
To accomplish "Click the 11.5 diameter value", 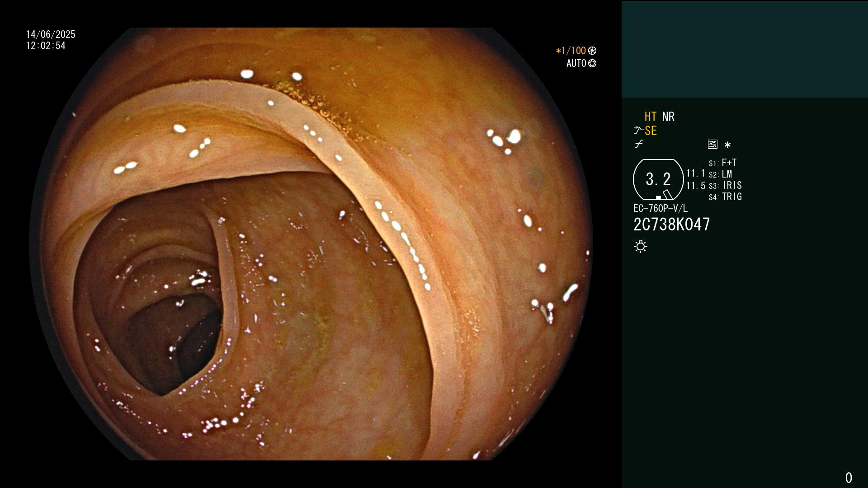I will 696,186.
